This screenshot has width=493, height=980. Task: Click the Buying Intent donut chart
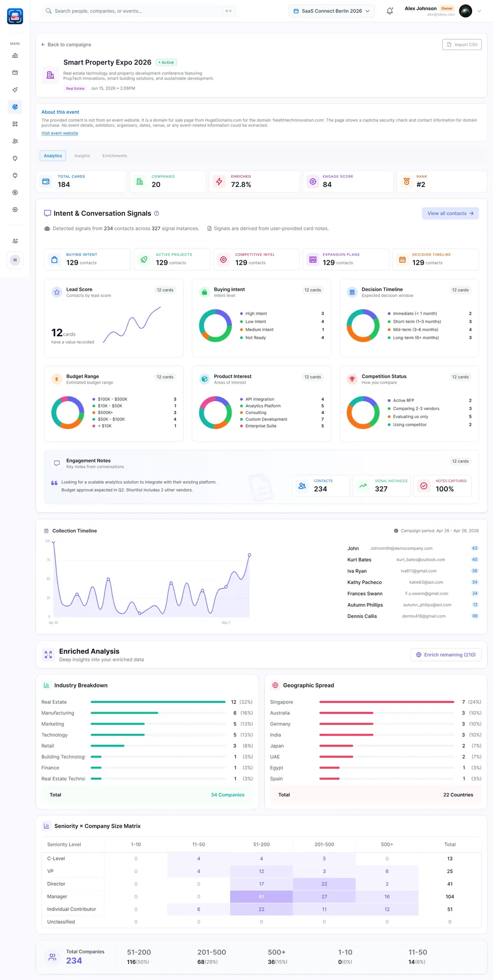point(215,326)
